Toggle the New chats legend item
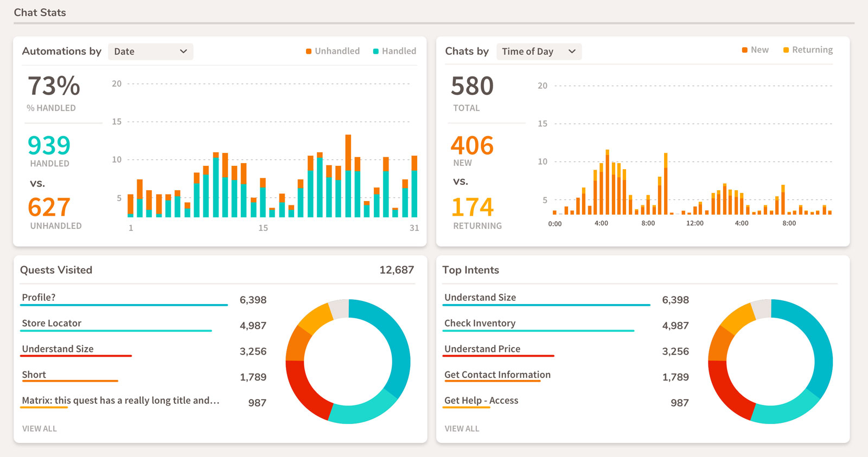This screenshot has width=868, height=457. click(x=755, y=50)
